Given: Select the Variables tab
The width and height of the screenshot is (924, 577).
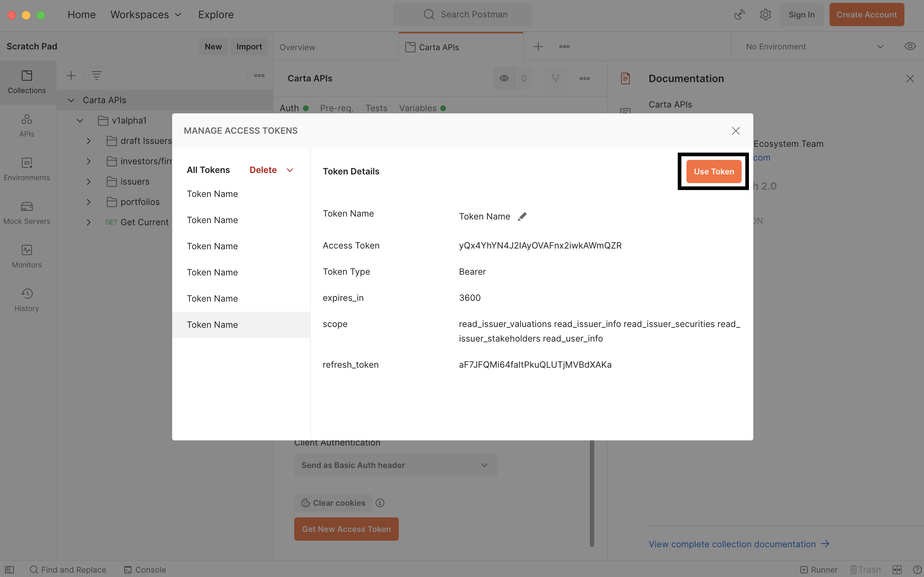Looking at the screenshot, I should pyautogui.click(x=418, y=108).
